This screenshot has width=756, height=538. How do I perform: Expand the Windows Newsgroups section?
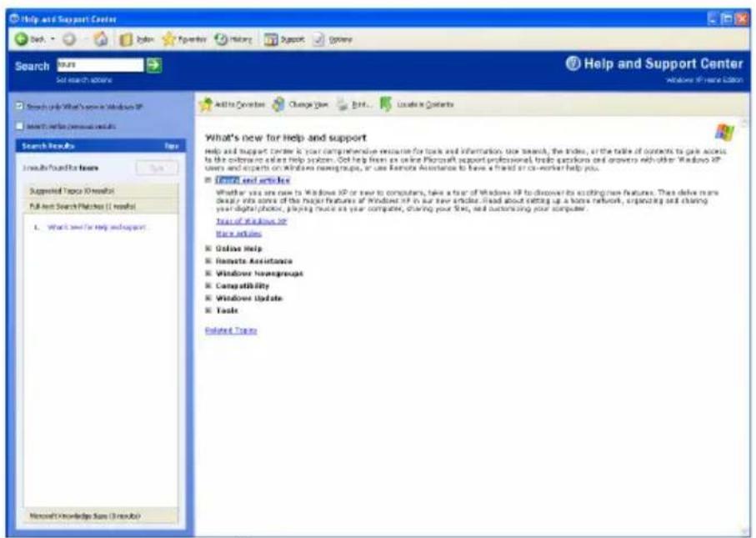coord(208,274)
